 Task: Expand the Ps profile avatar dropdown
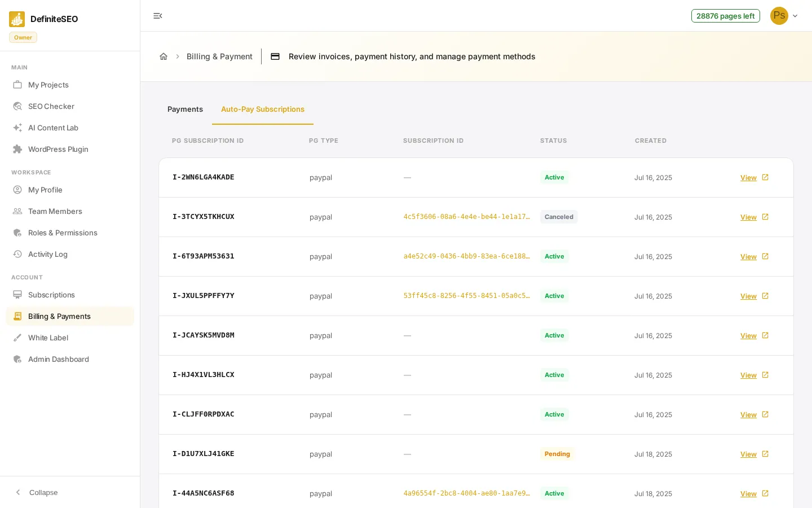pos(784,16)
